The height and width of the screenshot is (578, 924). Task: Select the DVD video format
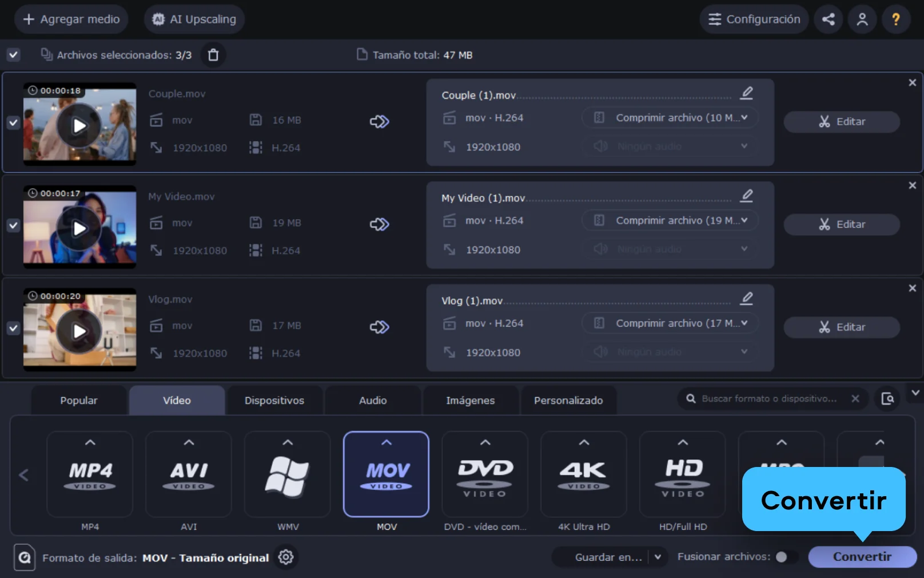click(485, 474)
